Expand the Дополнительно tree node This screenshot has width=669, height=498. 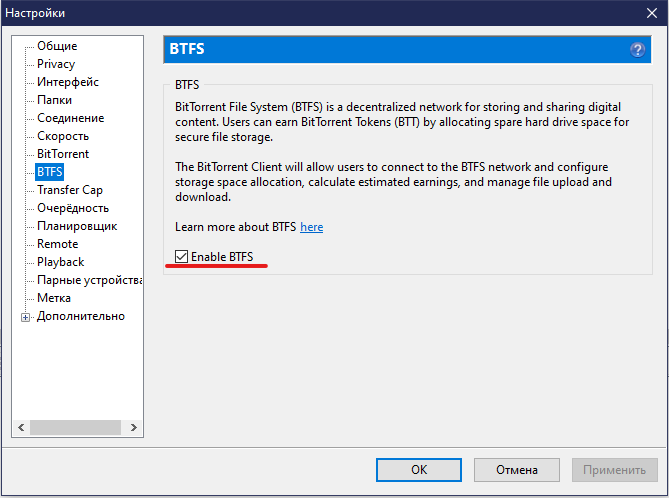[x=25, y=317]
